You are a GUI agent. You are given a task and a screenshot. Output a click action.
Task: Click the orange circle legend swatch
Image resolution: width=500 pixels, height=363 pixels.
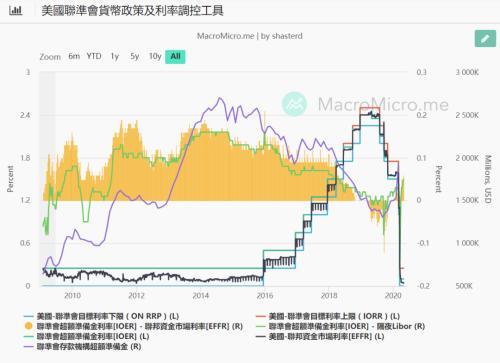pos(29,326)
